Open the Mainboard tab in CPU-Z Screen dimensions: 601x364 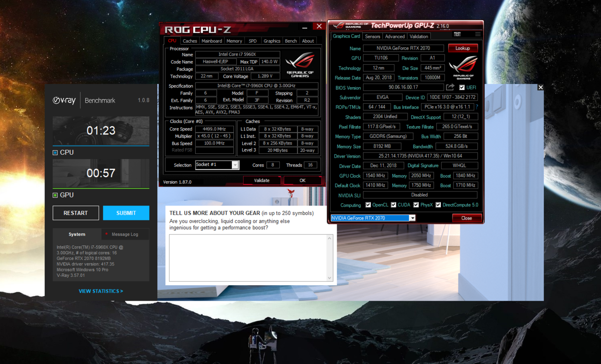tap(212, 41)
